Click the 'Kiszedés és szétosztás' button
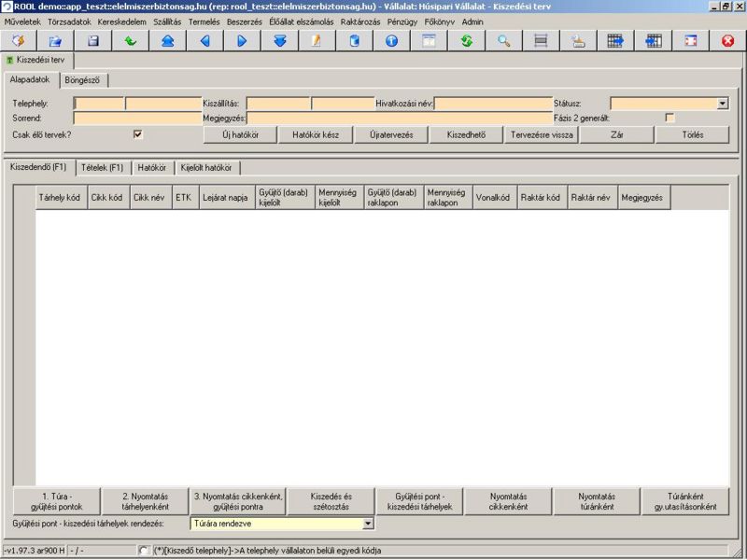This screenshot has width=747, height=560. [331, 501]
